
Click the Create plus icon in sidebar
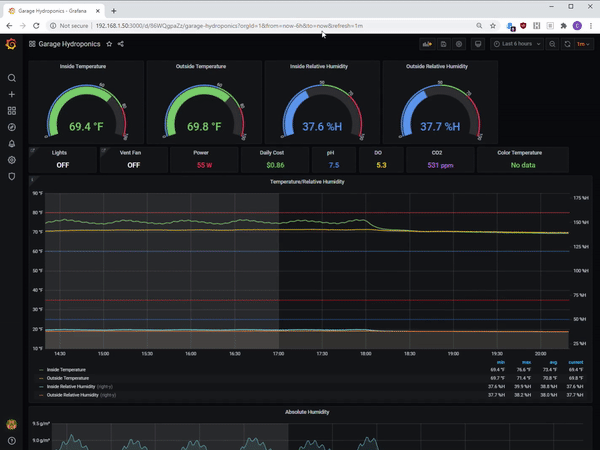point(12,95)
